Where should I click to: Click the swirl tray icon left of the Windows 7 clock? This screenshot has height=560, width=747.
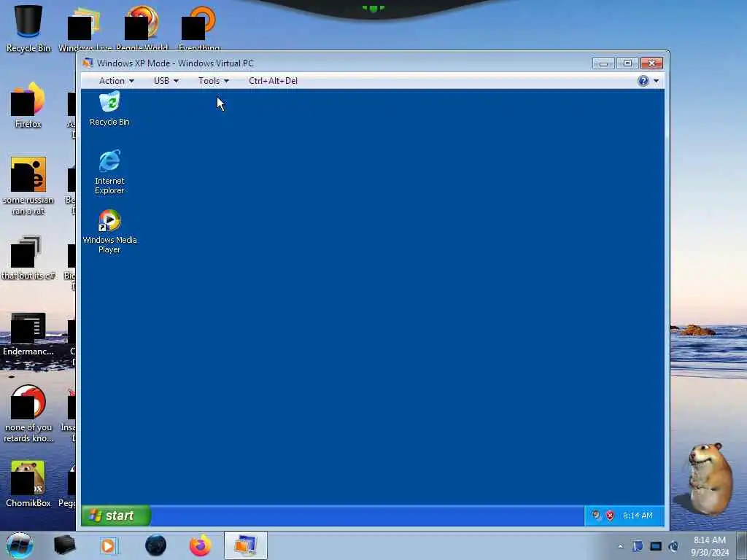tap(673, 547)
